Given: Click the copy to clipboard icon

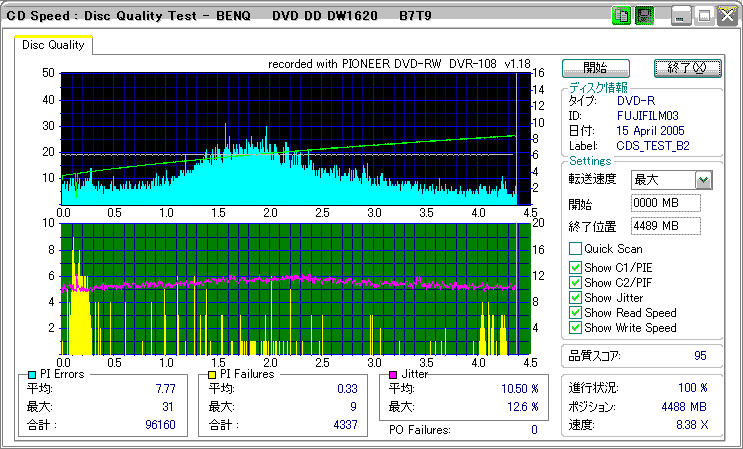Looking at the screenshot, I should [621, 16].
